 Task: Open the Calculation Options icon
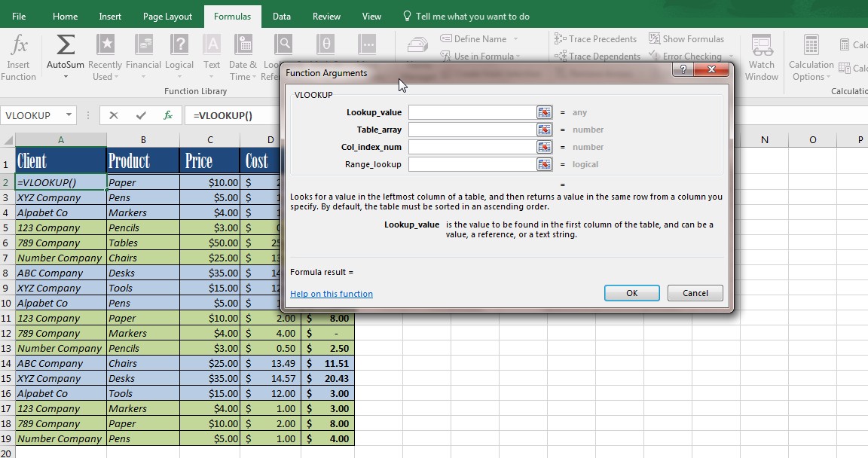(811, 44)
